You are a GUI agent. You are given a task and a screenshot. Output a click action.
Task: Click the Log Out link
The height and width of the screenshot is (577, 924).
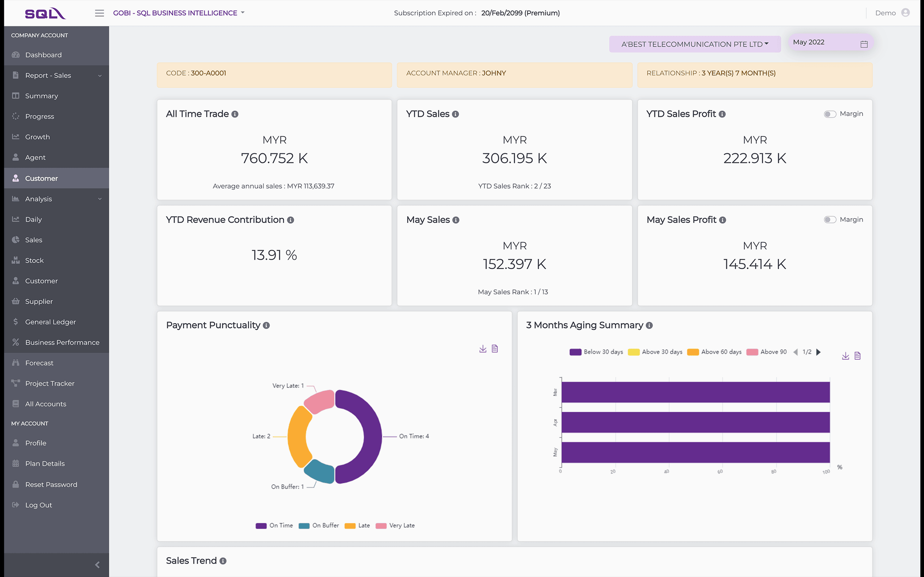click(x=39, y=505)
